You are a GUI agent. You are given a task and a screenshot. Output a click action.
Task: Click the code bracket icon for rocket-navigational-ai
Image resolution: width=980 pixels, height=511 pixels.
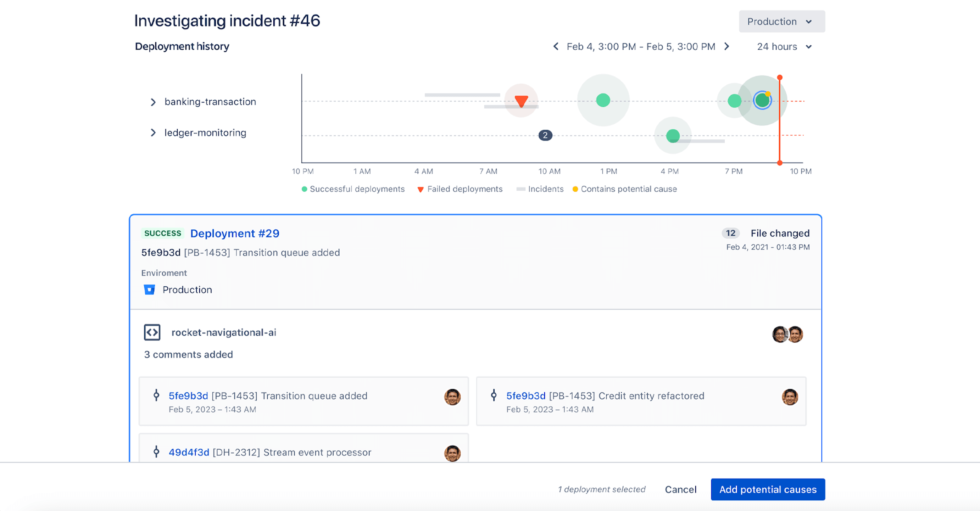point(151,332)
